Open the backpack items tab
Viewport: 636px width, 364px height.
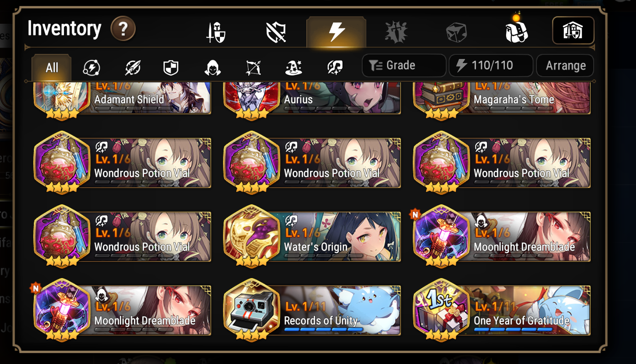pos(516,32)
